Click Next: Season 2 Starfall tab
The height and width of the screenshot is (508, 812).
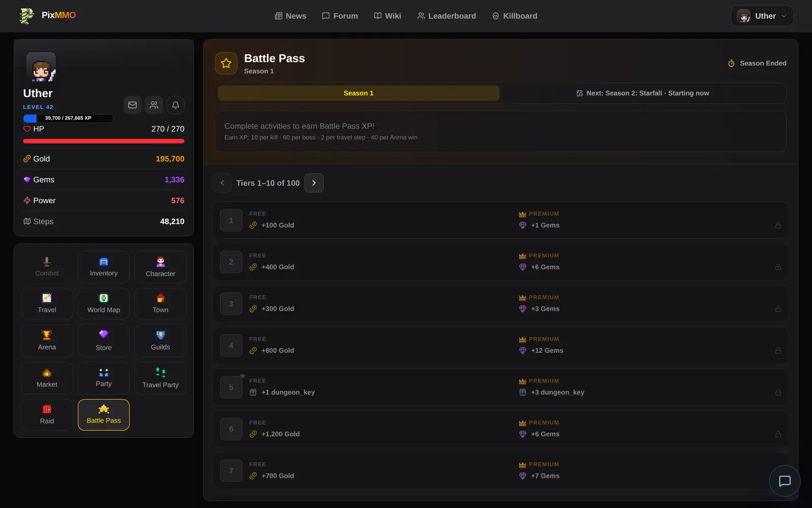[642, 93]
